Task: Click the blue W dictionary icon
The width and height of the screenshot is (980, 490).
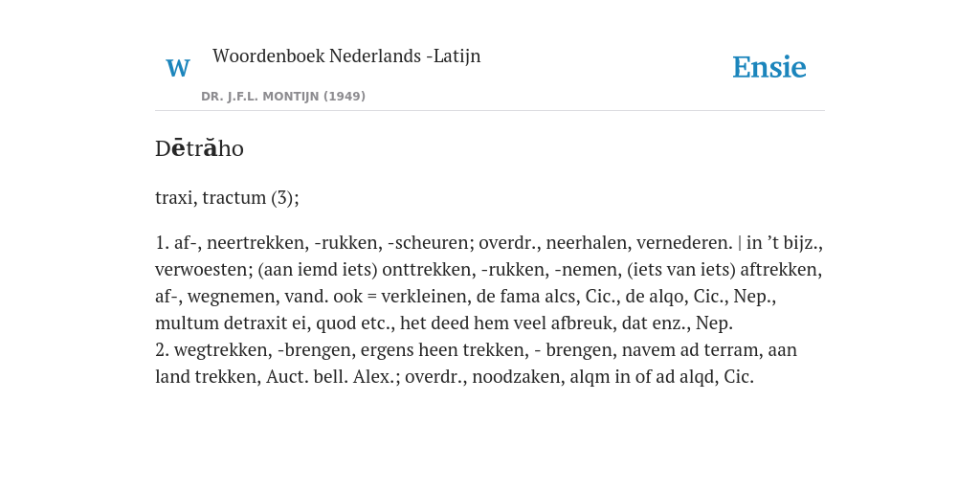Action: coord(178,68)
